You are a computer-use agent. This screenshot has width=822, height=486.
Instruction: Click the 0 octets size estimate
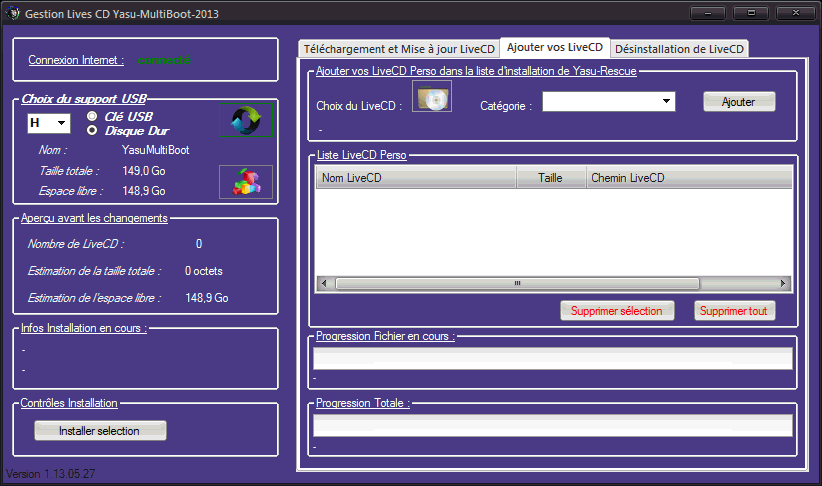tap(204, 271)
